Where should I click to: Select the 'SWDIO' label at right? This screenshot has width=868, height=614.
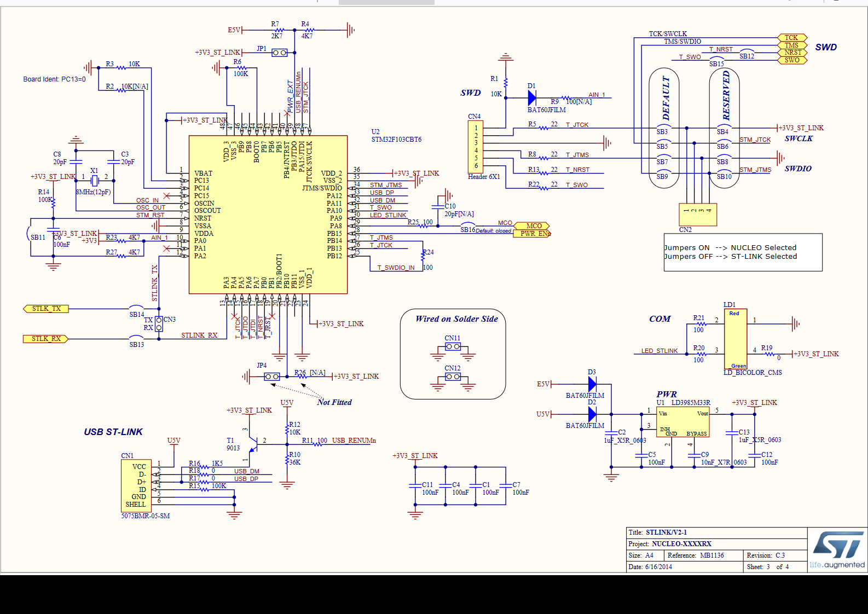[798, 169]
